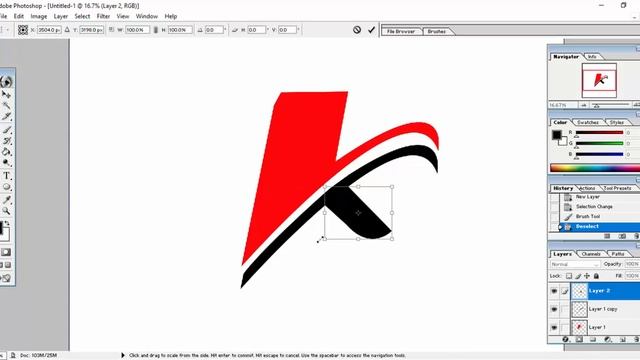Toggle lock image pixels brush icon
The image size is (640, 360).
coord(578,276)
